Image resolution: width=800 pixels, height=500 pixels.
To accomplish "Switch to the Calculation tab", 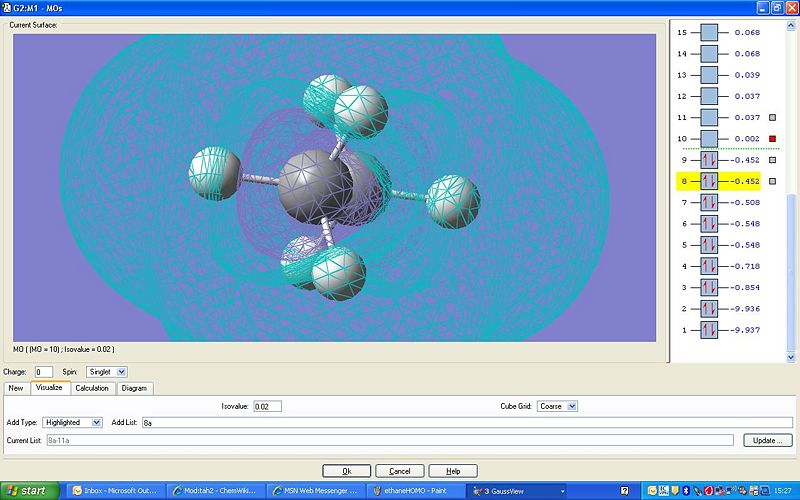I will [x=92, y=388].
